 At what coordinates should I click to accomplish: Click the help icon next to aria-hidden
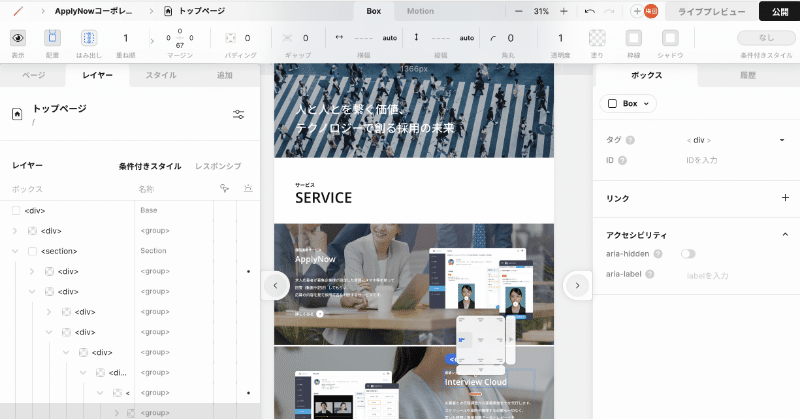[658, 254]
